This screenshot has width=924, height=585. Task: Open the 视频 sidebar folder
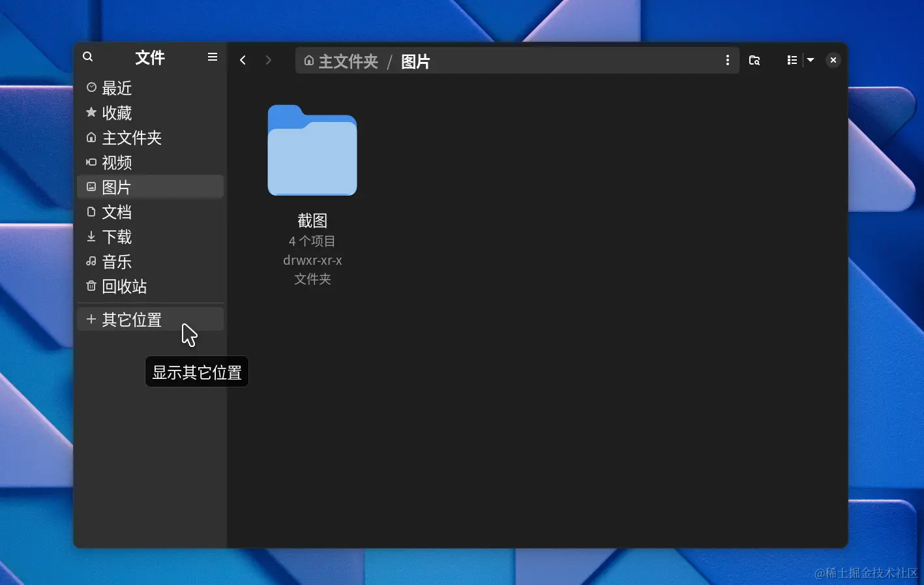pyautogui.click(x=150, y=162)
